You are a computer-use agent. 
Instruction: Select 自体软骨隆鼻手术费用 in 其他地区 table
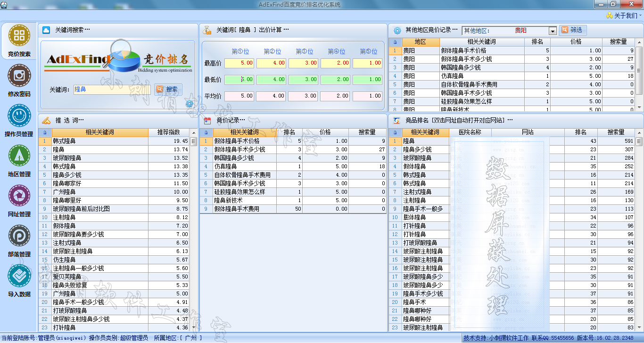pos(512,84)
